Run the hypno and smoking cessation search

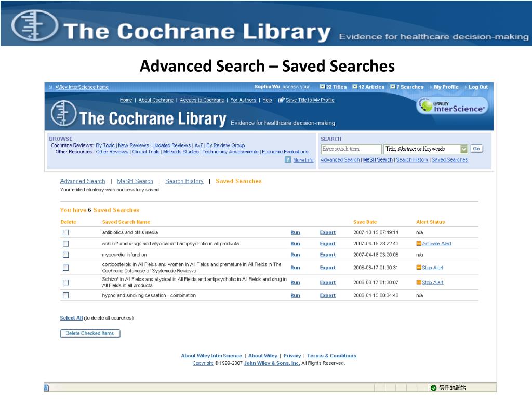[x=295, y=295]
